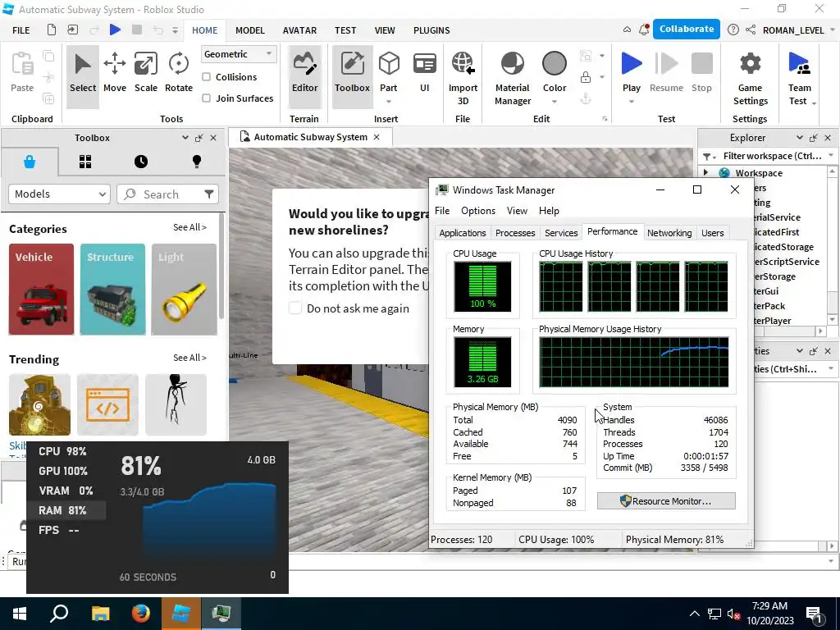
Task: Open the Vehicle category thumbnail
Action: [41, 290]
